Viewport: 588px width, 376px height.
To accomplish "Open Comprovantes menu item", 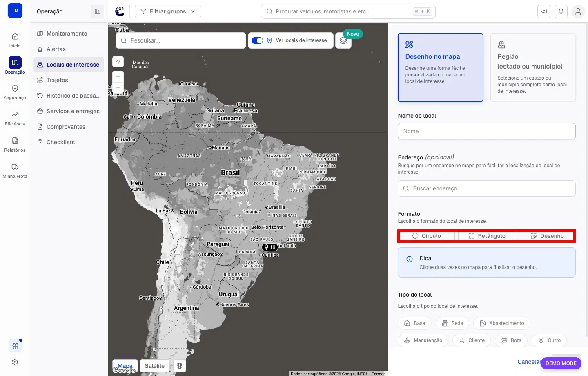I will pyautogui.click(x=69, y=127).
